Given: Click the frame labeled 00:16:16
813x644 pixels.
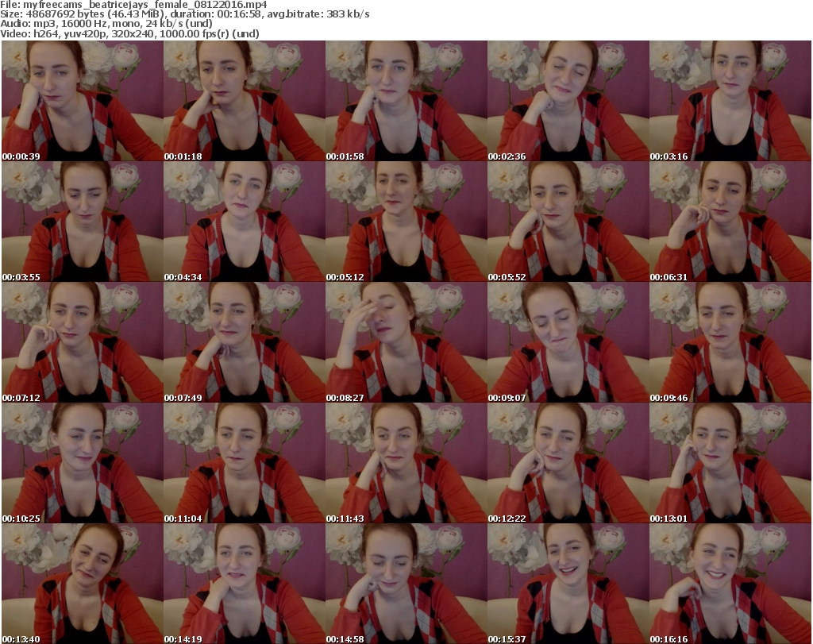Looking at the screenshot, I should 730,584.
